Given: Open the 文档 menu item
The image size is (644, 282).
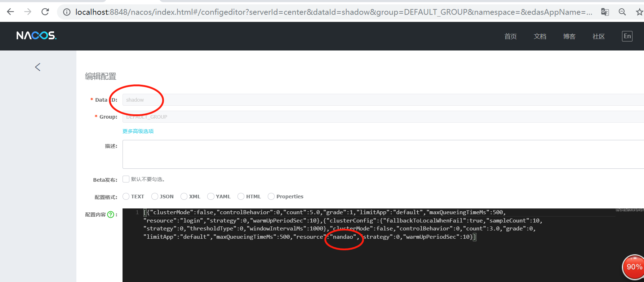Looking at the screenshot, I should (x=540, y=36).
